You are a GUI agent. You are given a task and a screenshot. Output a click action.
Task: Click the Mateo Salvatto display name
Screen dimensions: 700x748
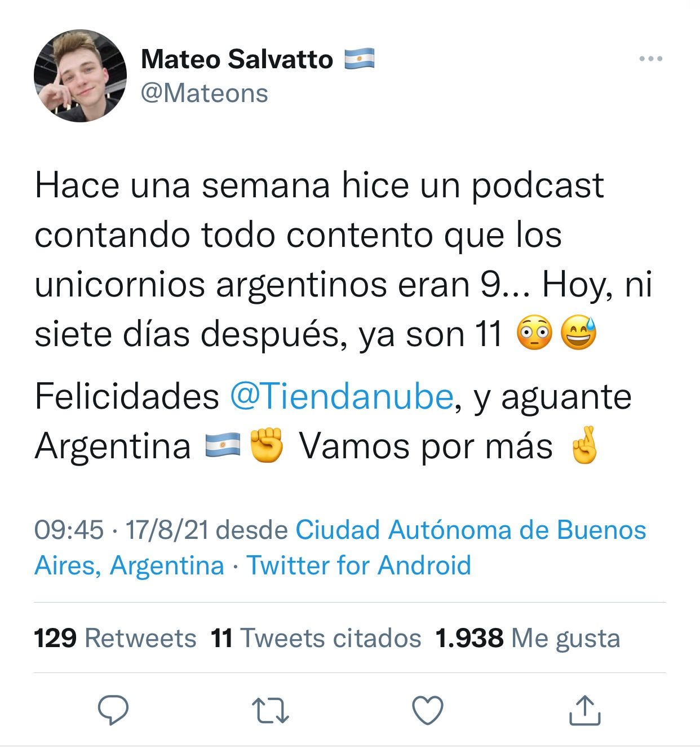[237, 59]
